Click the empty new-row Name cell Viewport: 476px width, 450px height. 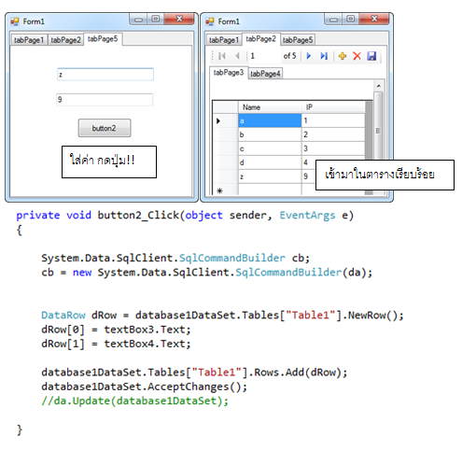tap(270, 190)
